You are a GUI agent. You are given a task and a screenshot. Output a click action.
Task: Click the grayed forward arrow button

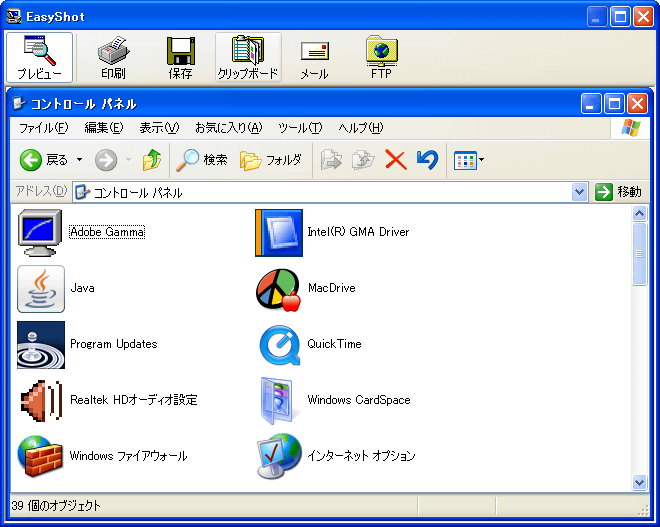pyautogui.click(x=106, y=160)
